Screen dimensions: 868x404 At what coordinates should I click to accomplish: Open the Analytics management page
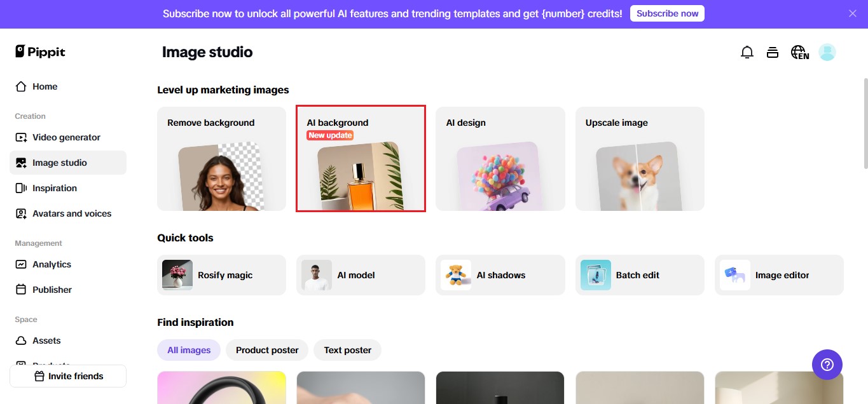pyautogui.click(x=52, y=264)
